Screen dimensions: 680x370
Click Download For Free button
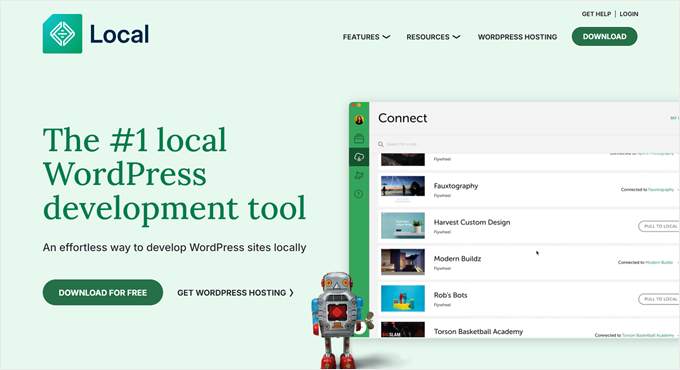coord(103,292)
